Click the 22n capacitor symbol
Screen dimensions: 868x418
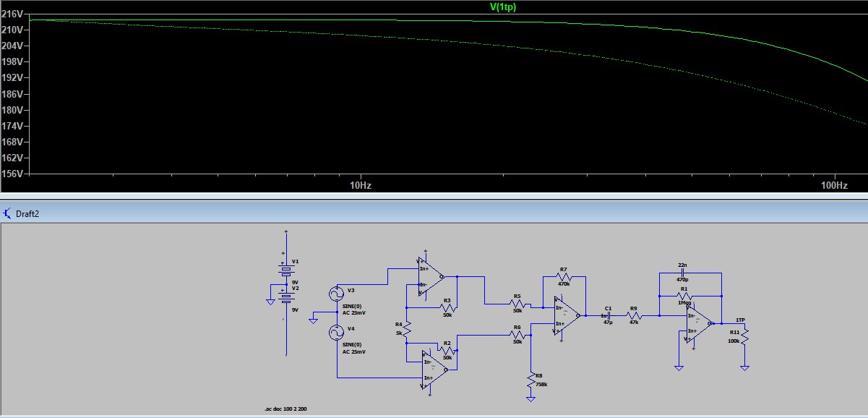[x=683, y=273]
